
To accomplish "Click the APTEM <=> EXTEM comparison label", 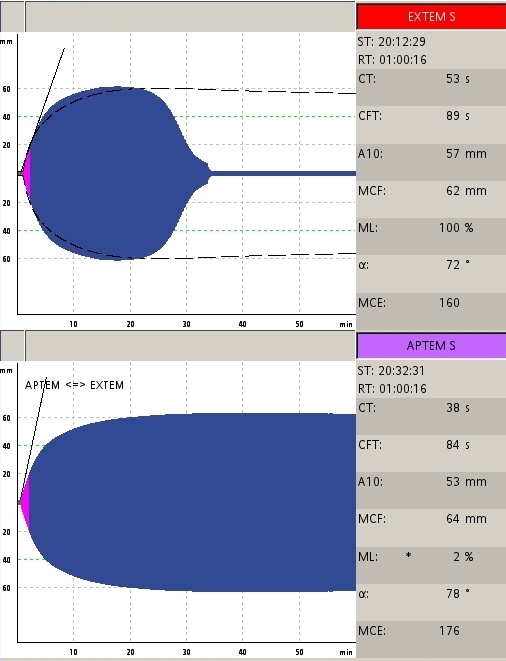I will click(x=74, y=385).
